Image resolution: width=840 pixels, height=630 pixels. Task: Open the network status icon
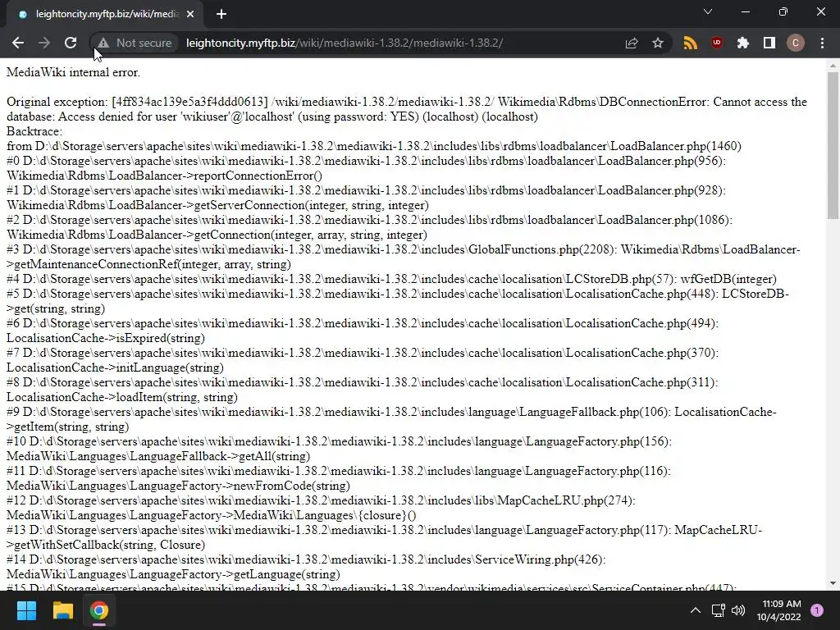(718, 610)
